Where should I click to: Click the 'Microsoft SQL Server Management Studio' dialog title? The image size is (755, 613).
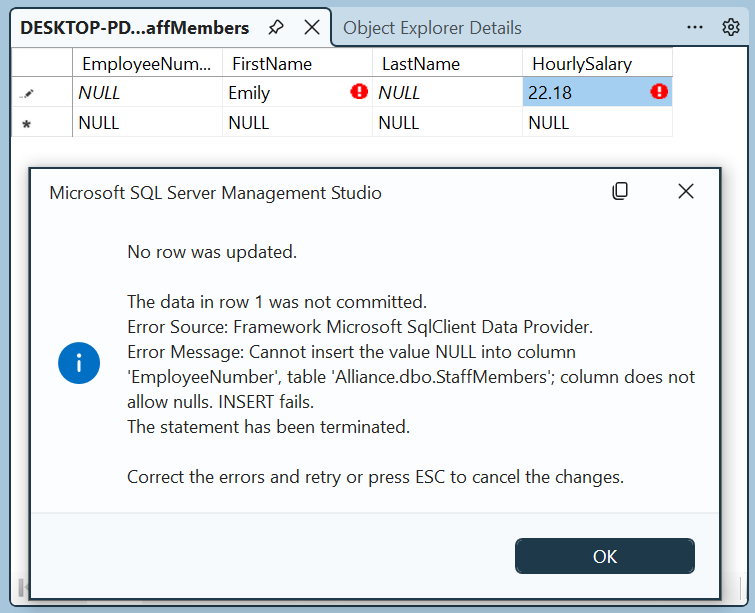coord(215,193)
